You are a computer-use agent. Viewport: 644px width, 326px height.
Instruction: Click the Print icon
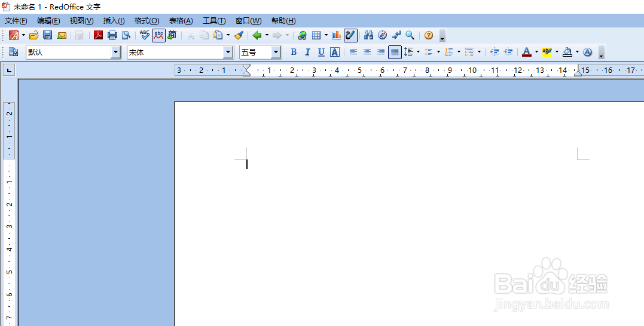coord(112,35)
